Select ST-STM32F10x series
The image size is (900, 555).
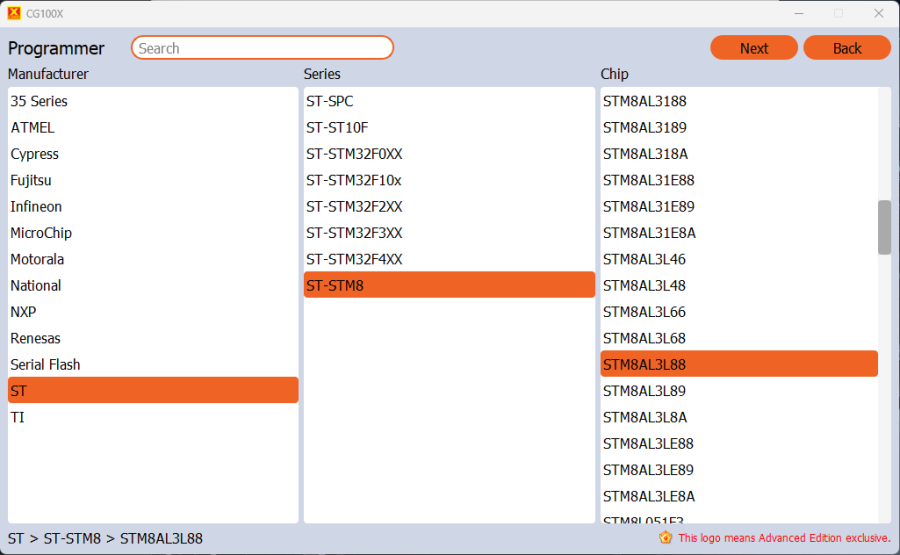click(x=354, y=180)
